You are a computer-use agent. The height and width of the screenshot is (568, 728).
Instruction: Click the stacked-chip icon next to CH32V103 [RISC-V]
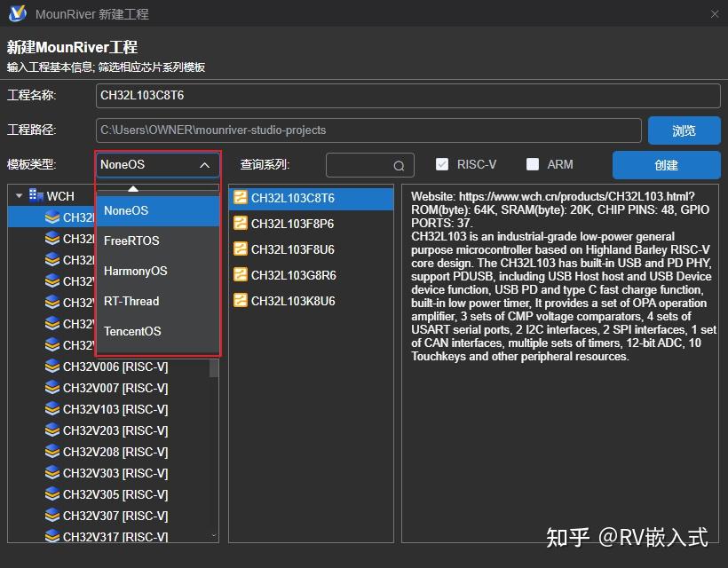51,409
